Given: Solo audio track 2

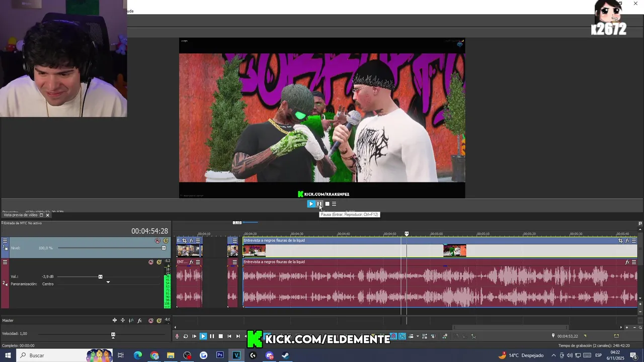Looking at the screenshot, I should click(159, 262).
